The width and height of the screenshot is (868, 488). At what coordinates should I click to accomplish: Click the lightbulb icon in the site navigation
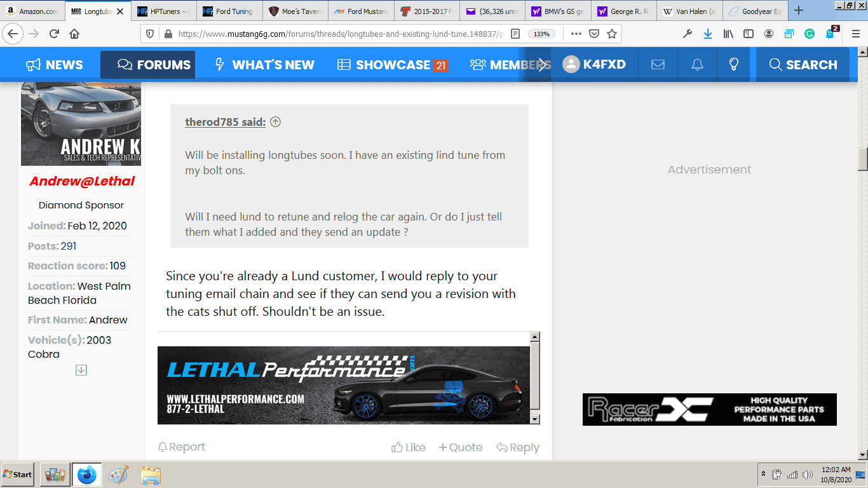point(734,65)
